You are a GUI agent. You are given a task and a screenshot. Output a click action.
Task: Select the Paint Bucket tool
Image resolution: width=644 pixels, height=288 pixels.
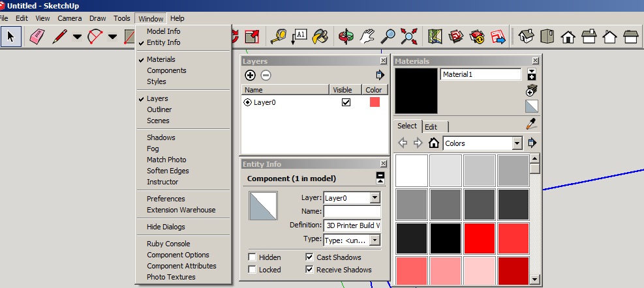tap(320, 36)
